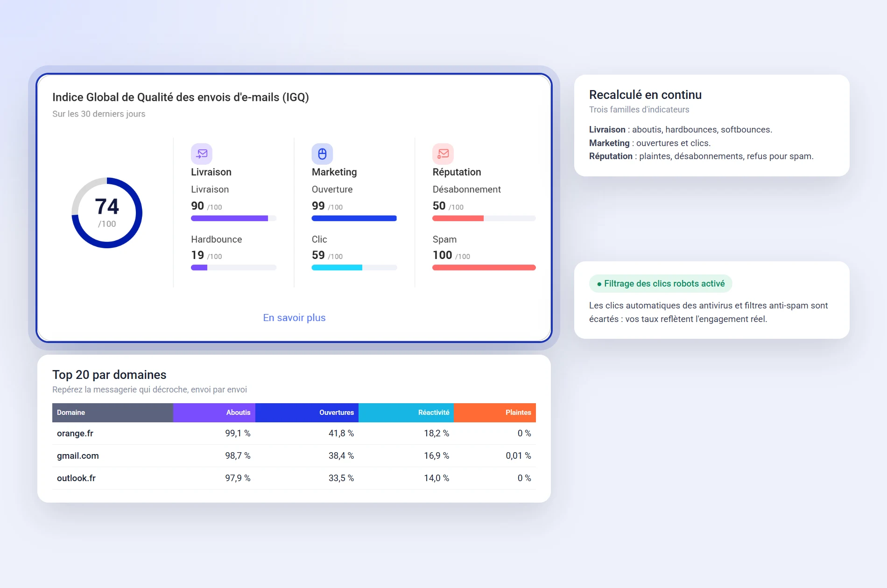887x588 pixels.
Task: Click the Clic 59/100 cyan bar
Action: click(x=354, y=268)
